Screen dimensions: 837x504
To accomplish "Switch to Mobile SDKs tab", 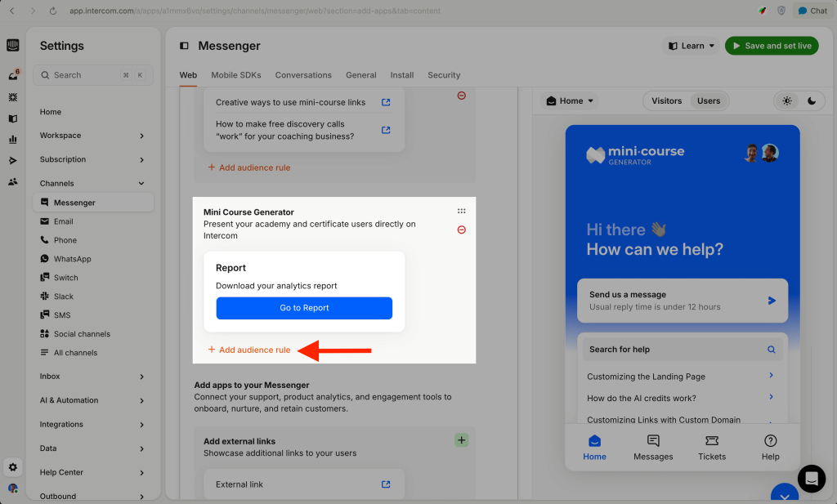I will (x=236, y=75).
